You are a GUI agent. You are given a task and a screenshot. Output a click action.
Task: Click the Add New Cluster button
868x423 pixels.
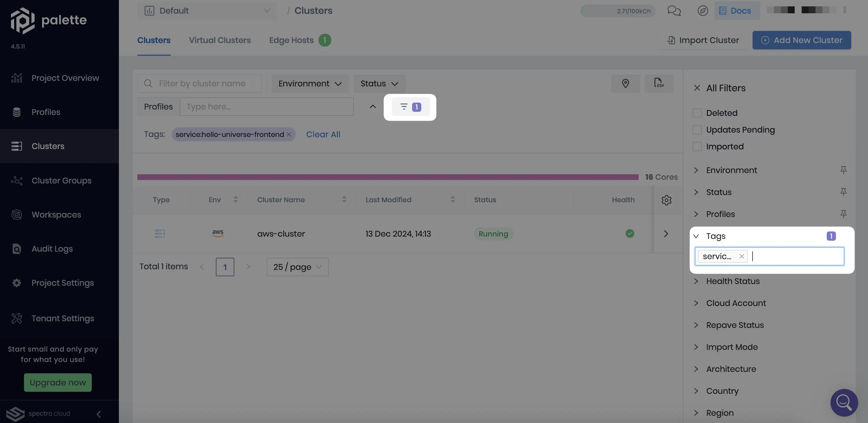pos(802,40)
